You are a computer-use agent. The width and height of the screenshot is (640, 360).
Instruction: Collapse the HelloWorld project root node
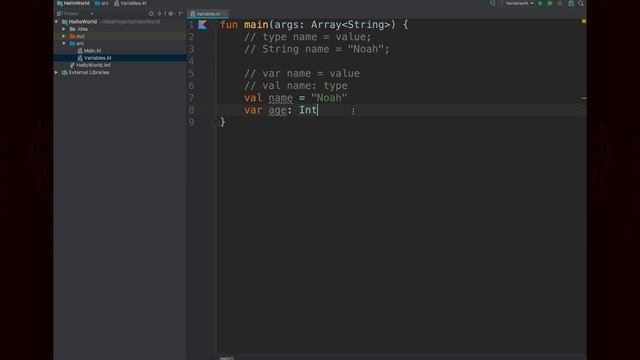pos(57,22)
